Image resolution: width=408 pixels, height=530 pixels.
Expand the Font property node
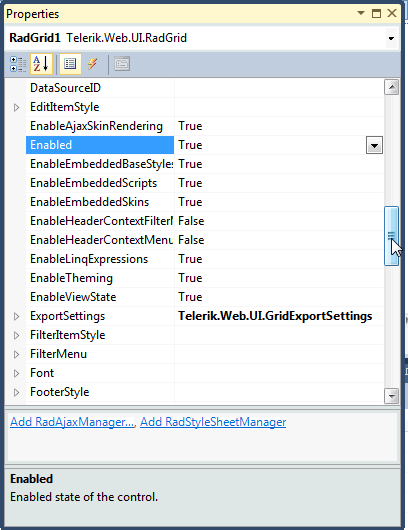16,373
